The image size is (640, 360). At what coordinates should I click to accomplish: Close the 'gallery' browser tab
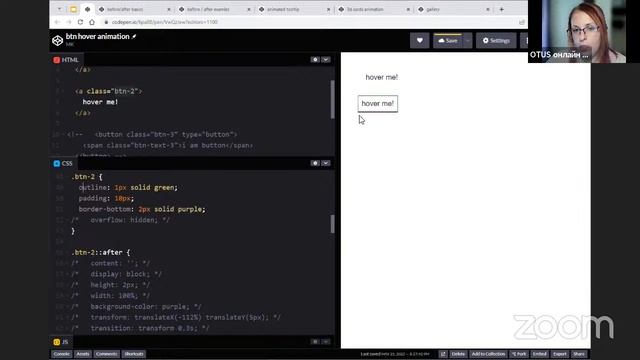point(488,9)
